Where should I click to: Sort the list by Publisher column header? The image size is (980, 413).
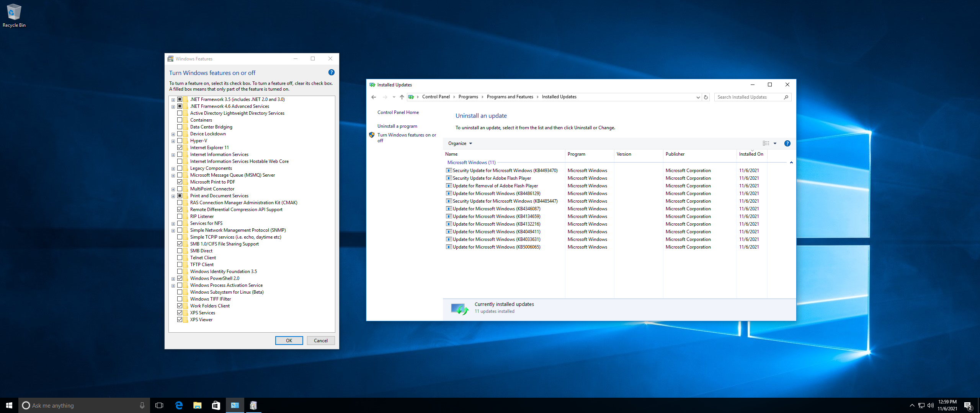[700, 154]
